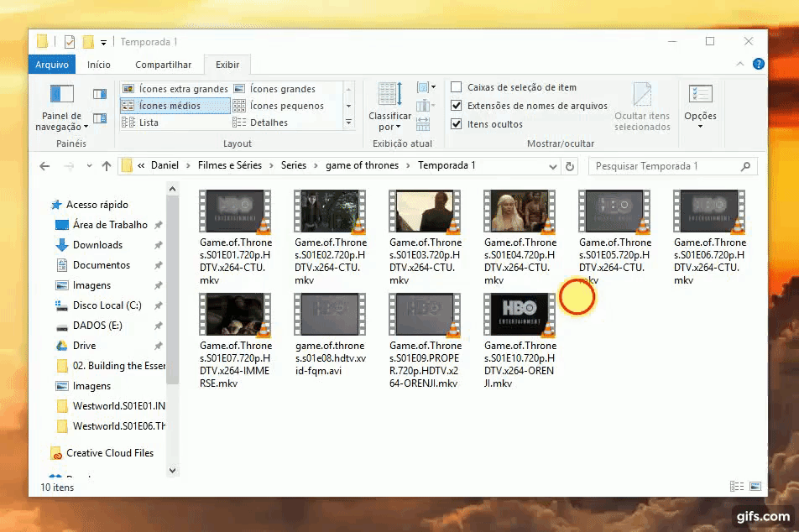Click navigation pane scroll up arrow
This screenshot has width=799, height=532.
tap(172, 190)
